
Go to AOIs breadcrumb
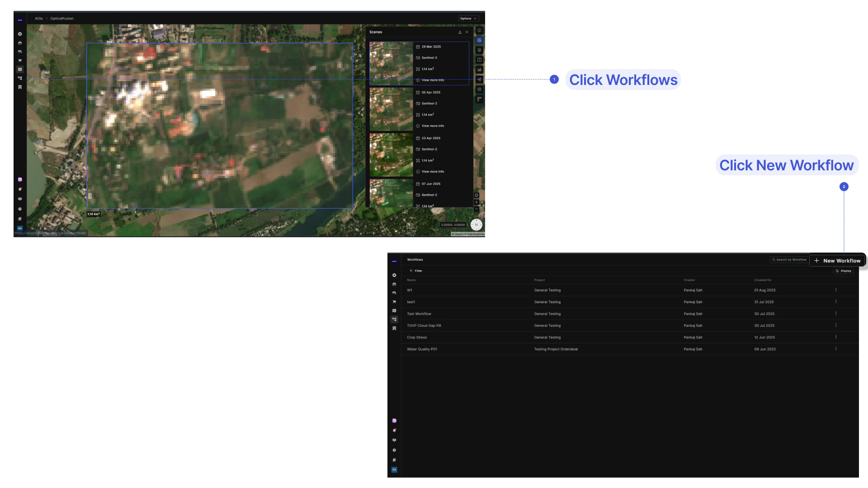pyautogui.click(x=39, y=19)
